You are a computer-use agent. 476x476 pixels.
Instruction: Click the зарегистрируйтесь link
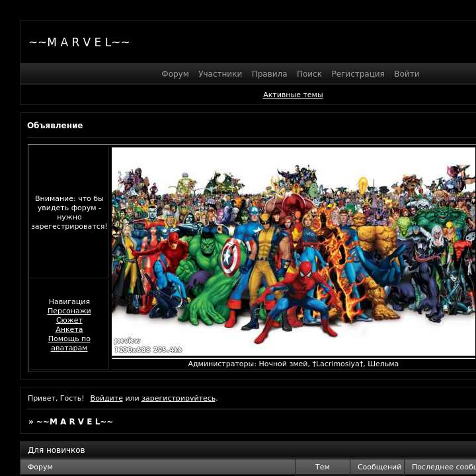[x=178, y=398]
